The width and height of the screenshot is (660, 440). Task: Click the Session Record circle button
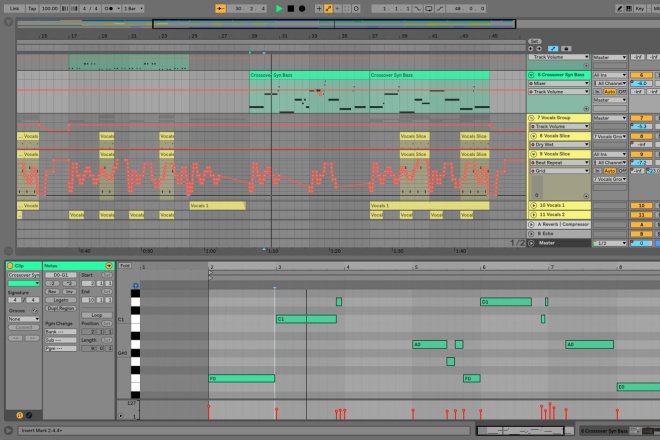[356, 8]
